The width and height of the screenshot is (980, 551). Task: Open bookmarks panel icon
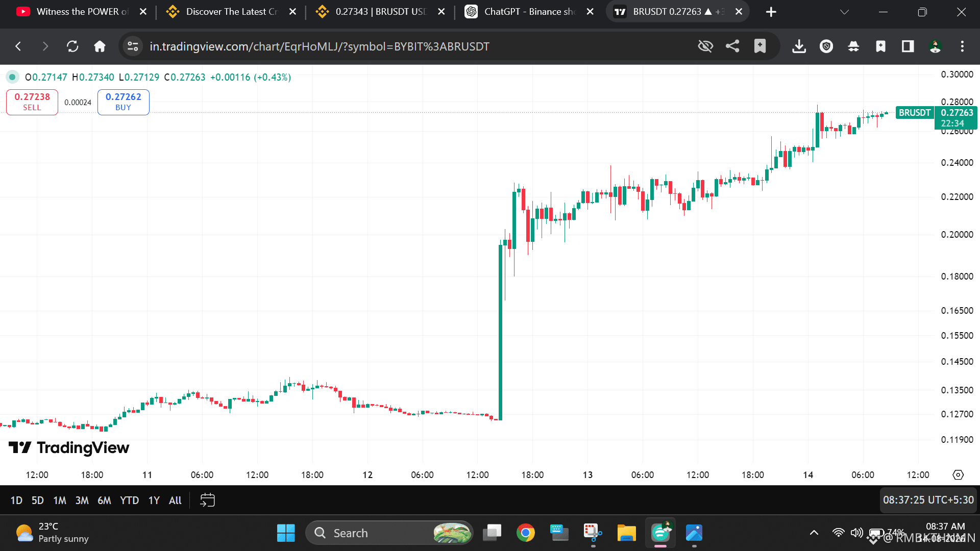880,46
